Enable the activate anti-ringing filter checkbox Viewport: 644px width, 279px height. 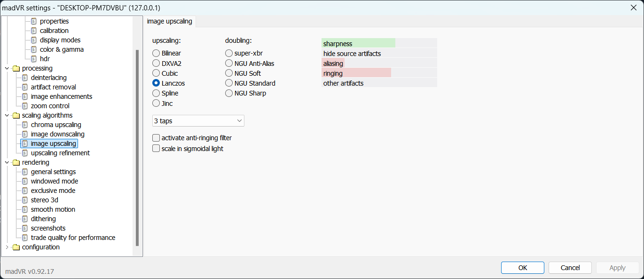156,138
